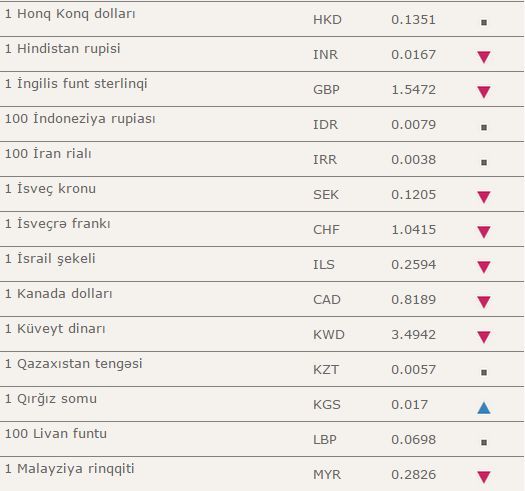
Task: Click the ILS currency code
Action: pyautogui.click(x=324, y=265)
